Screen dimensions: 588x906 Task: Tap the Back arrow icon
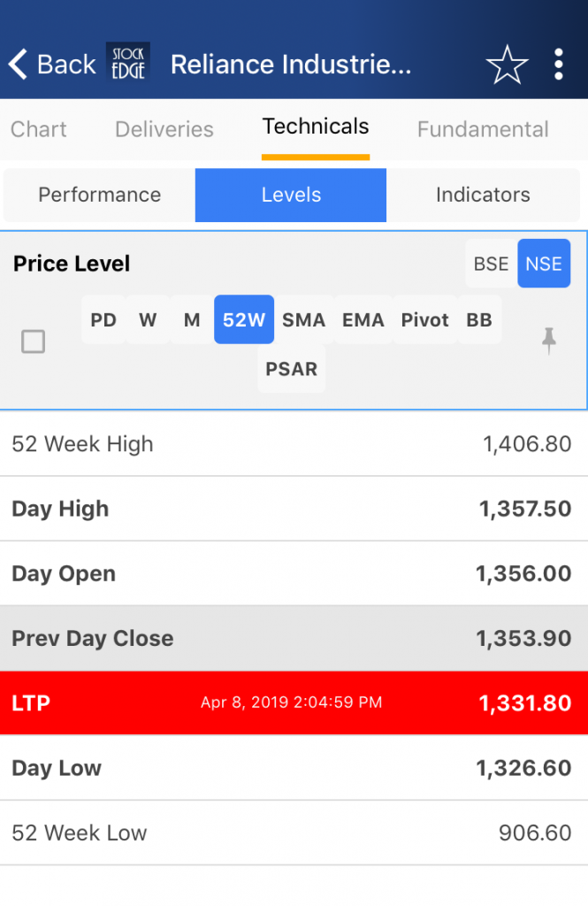click(18, 65)
